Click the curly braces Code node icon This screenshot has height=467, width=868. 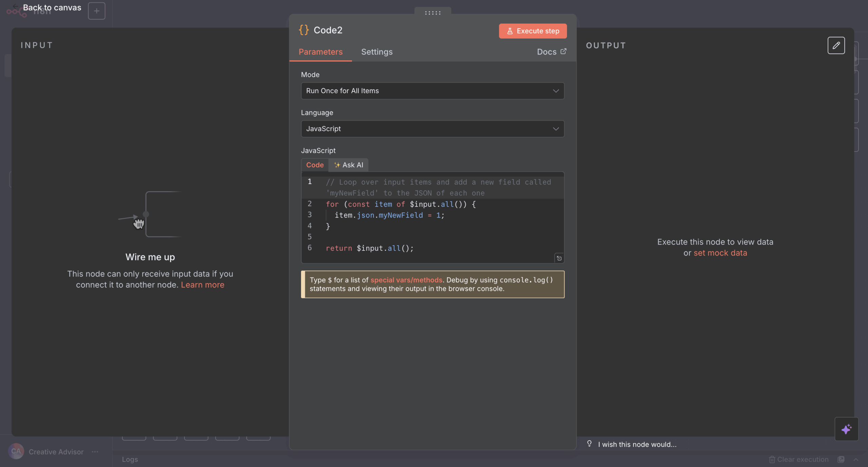coord(304,30)
